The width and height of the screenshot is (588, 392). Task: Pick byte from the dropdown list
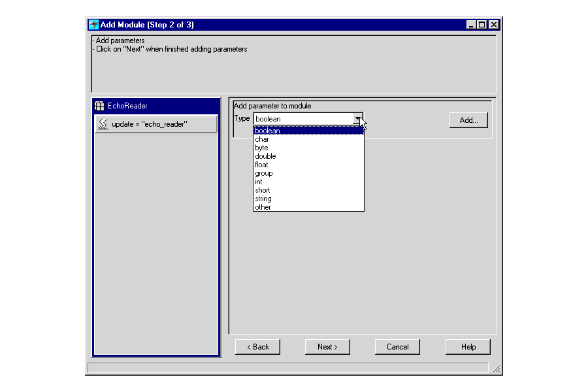click(x=308, y=148)
